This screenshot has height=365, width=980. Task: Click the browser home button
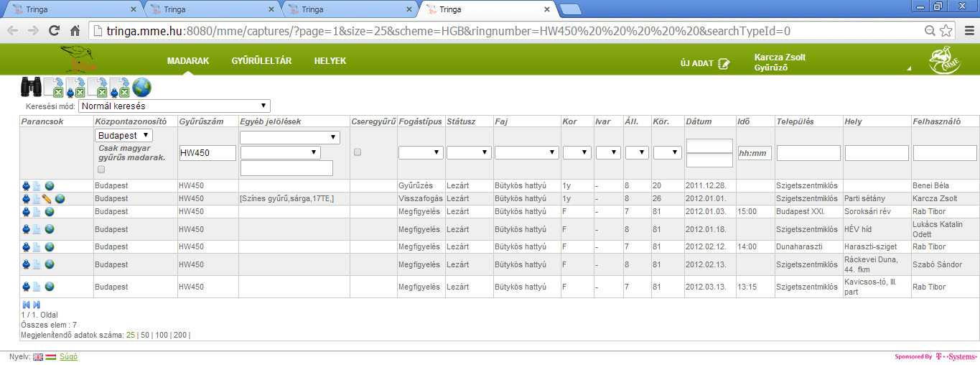[x=75, y=31]
